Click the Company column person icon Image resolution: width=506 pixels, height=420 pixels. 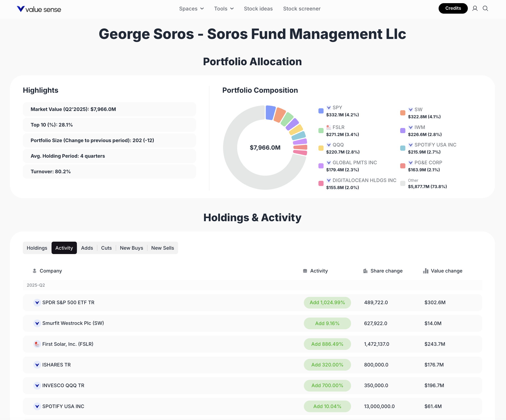35,271
